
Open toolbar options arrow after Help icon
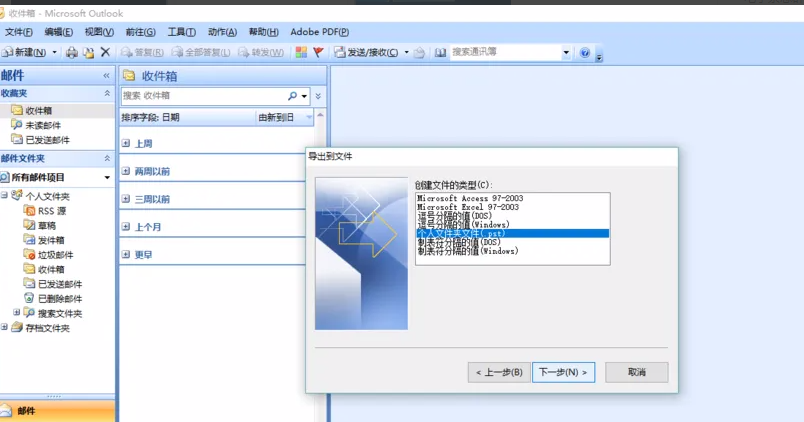point(599,56)
